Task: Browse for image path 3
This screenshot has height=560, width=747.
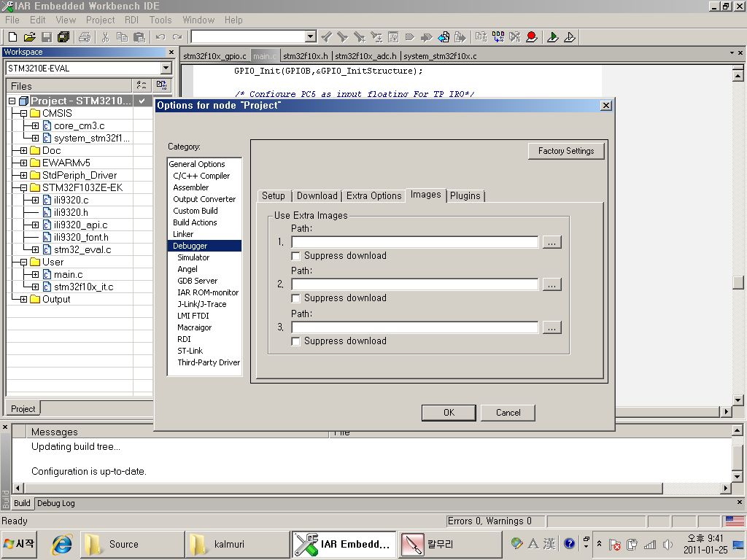Action: click(551, 327)
